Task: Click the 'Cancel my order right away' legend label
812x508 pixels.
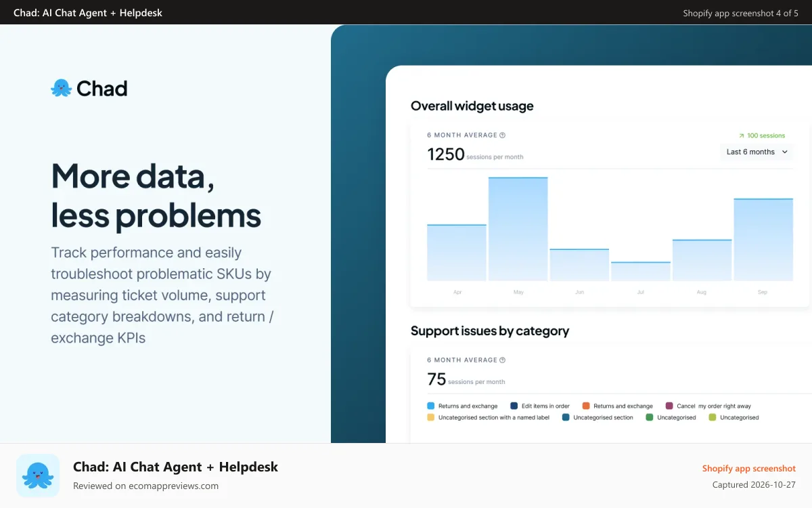Action: pos(714,406)
